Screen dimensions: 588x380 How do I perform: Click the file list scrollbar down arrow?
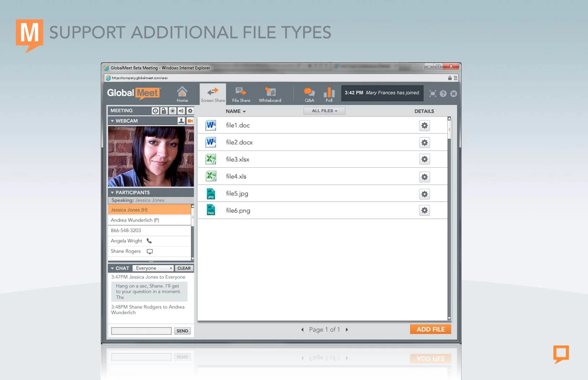[449, 318]
